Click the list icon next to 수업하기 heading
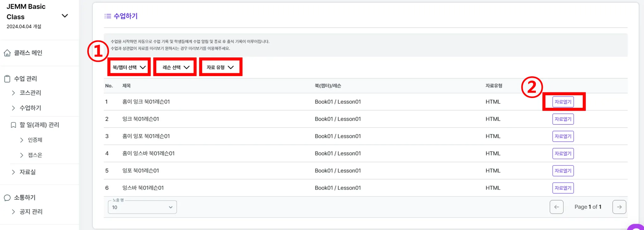The width and height of the screenshot is (644, 230). pyautogui.click(x=108, y=16)
